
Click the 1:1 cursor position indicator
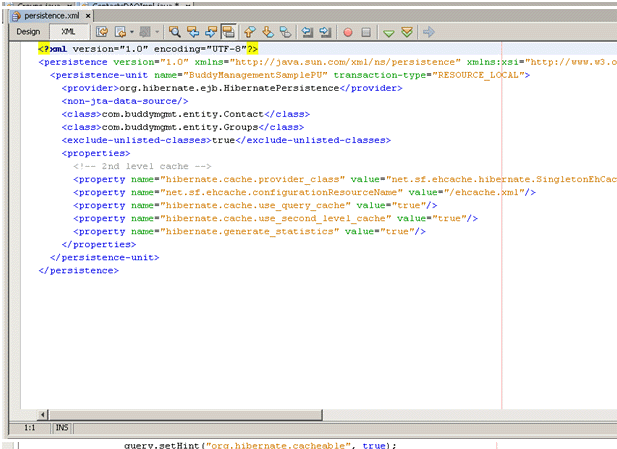(30, 428)
